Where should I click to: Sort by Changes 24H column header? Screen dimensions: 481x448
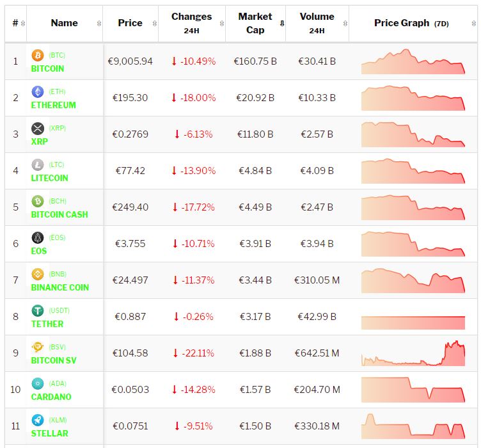[191, 23]
